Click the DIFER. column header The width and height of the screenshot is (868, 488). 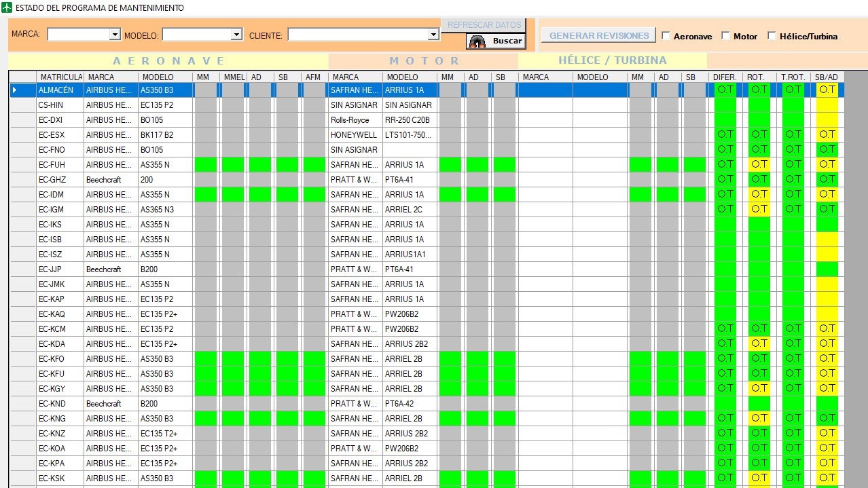tap(725, 77)
